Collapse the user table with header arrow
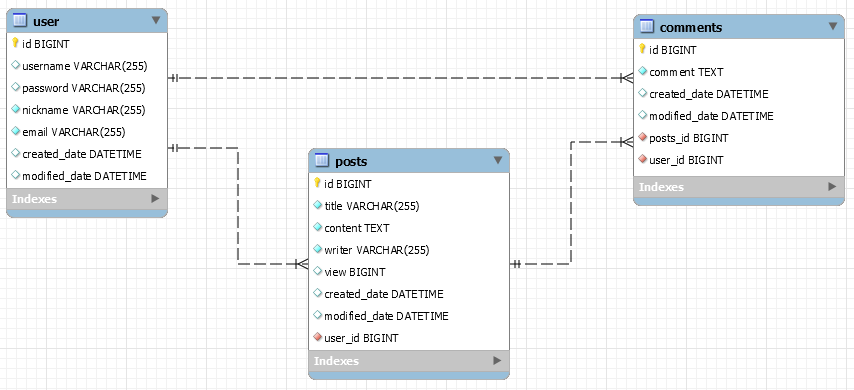 click(x=156, y=21)
